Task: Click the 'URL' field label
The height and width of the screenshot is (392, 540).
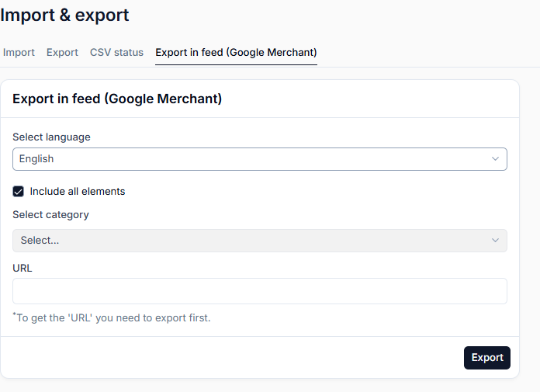Action: pos(22,268)
